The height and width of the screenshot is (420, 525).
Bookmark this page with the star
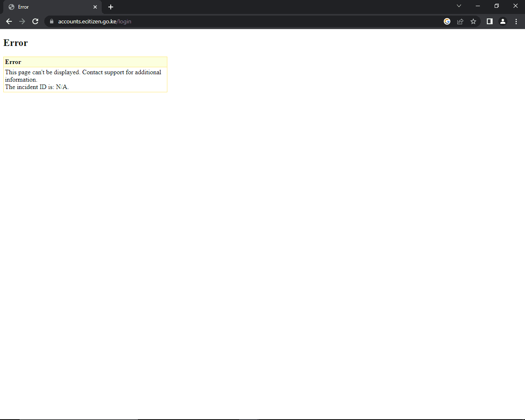click(x=473, y=21)
